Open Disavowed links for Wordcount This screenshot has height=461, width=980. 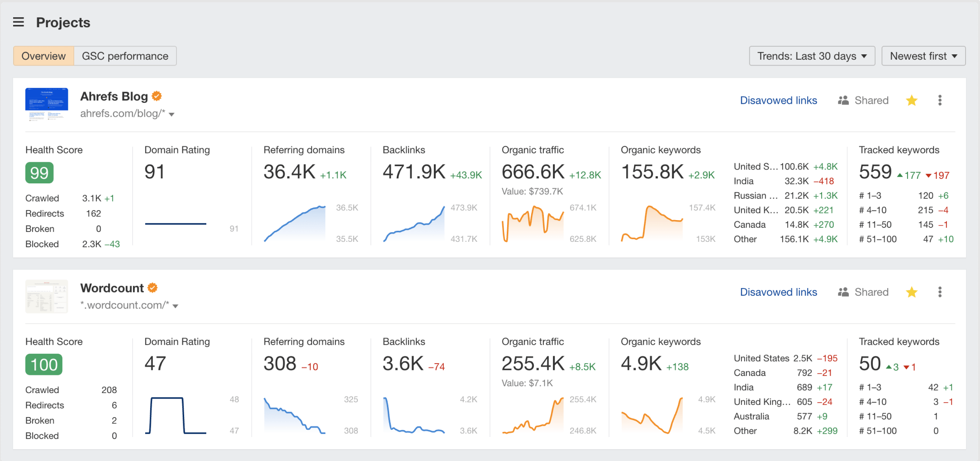tap(778, 292)
